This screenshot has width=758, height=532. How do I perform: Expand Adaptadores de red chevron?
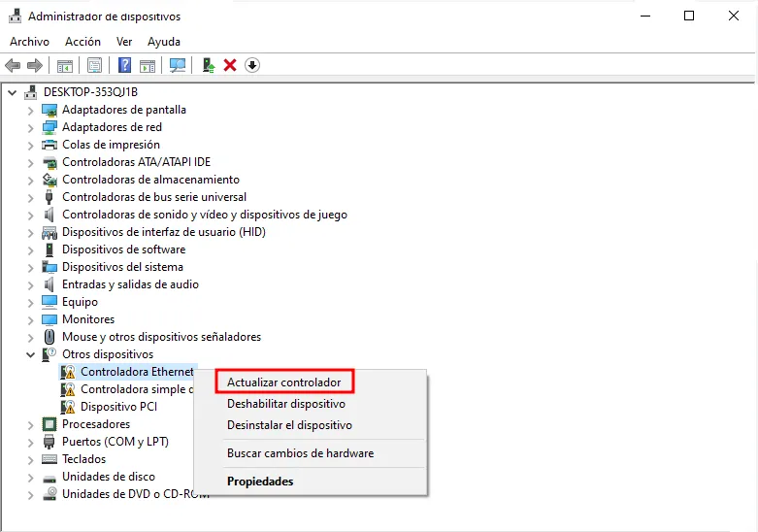(30, 128)
